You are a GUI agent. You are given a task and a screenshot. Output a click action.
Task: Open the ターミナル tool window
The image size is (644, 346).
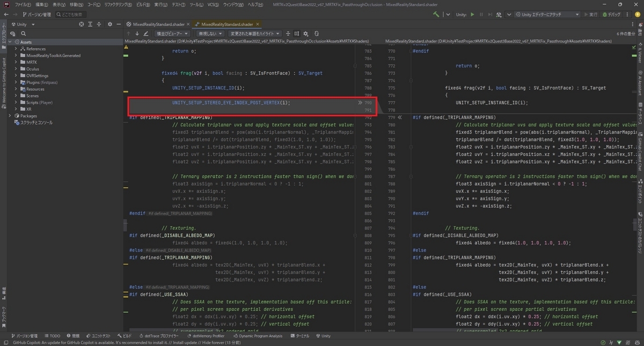299,336
